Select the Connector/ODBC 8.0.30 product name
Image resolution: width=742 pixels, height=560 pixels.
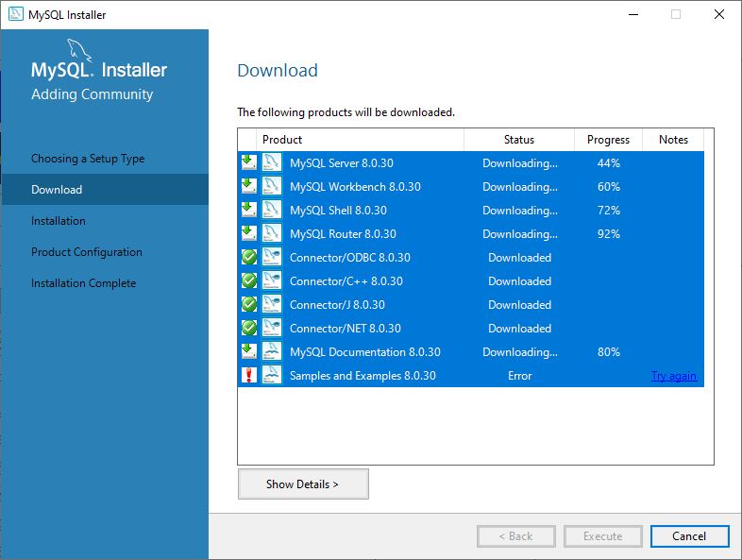(350, 258)
